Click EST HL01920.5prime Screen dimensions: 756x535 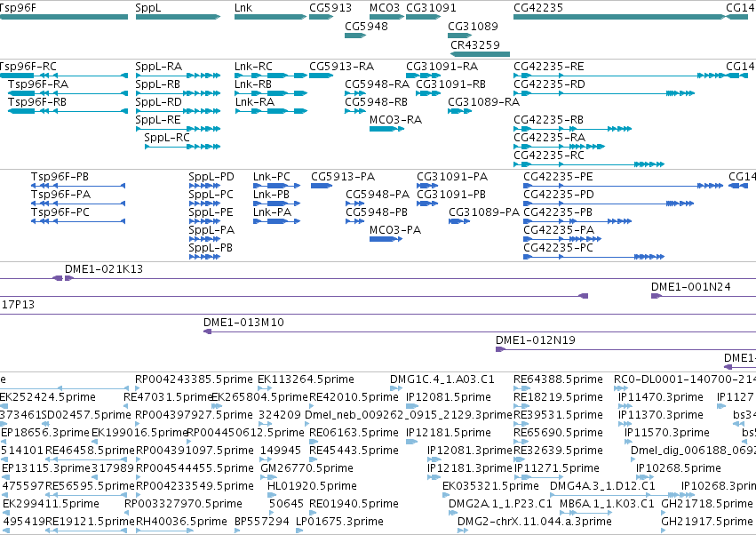[x=312, y=486]
